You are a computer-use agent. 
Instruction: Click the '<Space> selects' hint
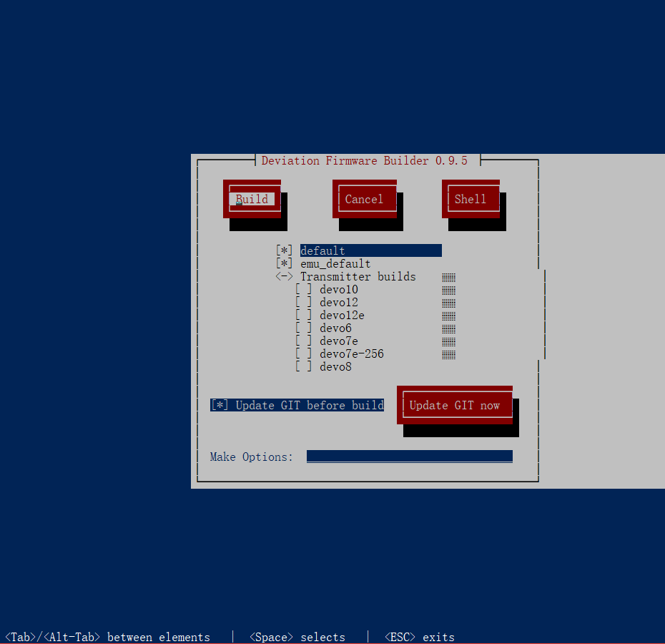297,637
